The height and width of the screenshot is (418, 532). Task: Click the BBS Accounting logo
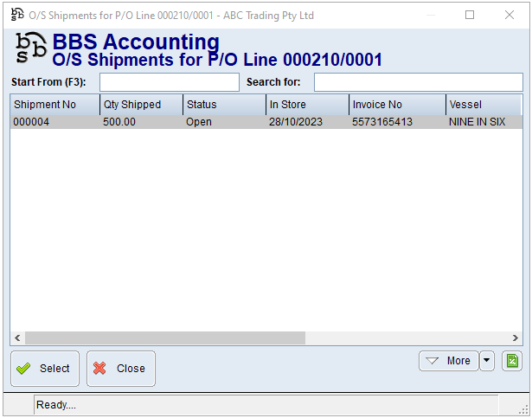(31, 48)
